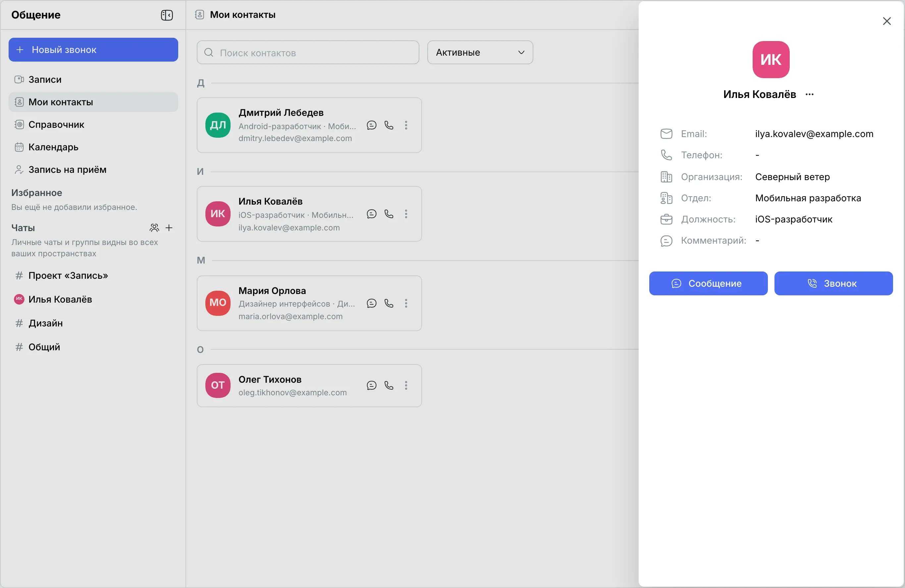The width and height of the screenshot is (905, 588).
Task: Open ellipsis menu next to Илья Ковалёв name
Action: [810, 94]
